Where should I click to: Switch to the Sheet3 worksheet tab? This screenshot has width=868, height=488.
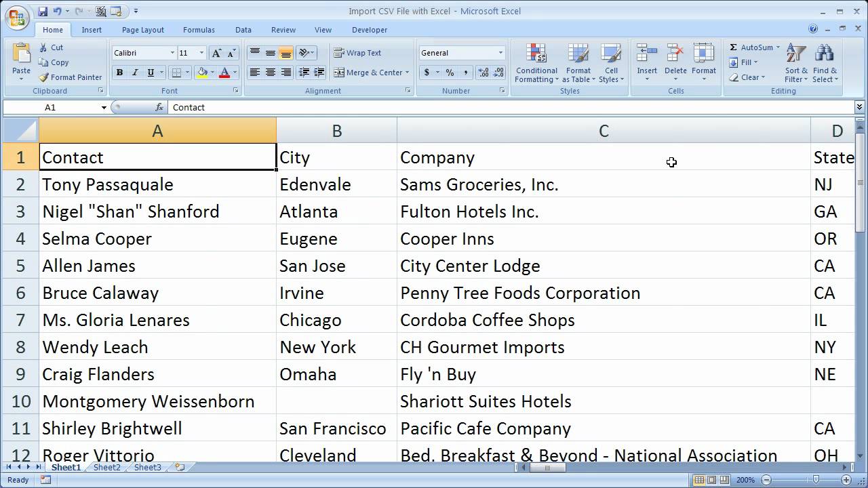[147, 468]
